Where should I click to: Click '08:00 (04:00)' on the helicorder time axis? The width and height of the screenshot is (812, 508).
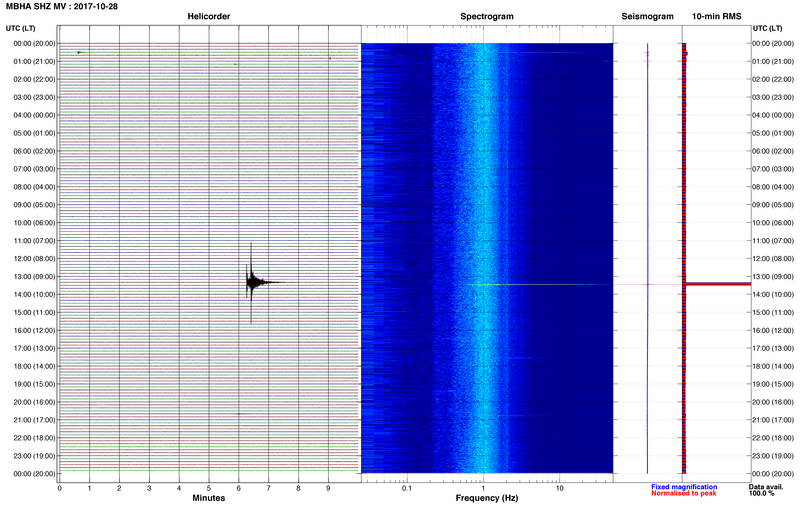[x=34, y=187]
